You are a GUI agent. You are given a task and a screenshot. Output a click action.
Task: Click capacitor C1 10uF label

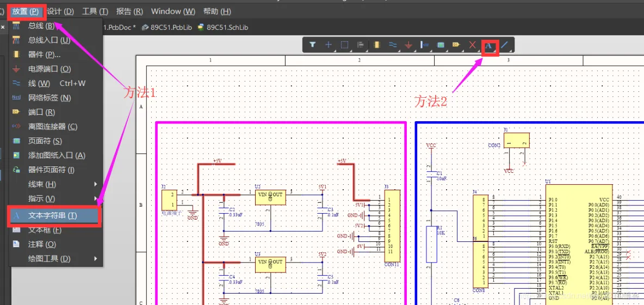(442, 176)
